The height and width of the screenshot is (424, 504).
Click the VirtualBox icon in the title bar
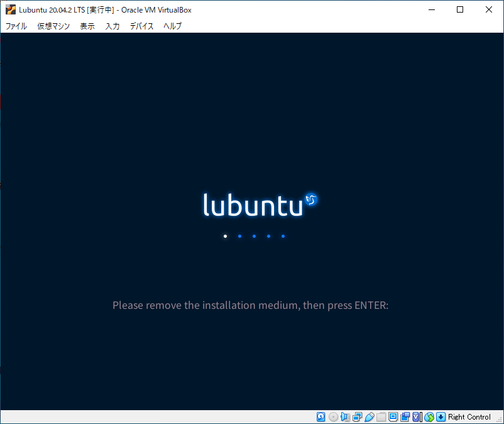[11, 9]
